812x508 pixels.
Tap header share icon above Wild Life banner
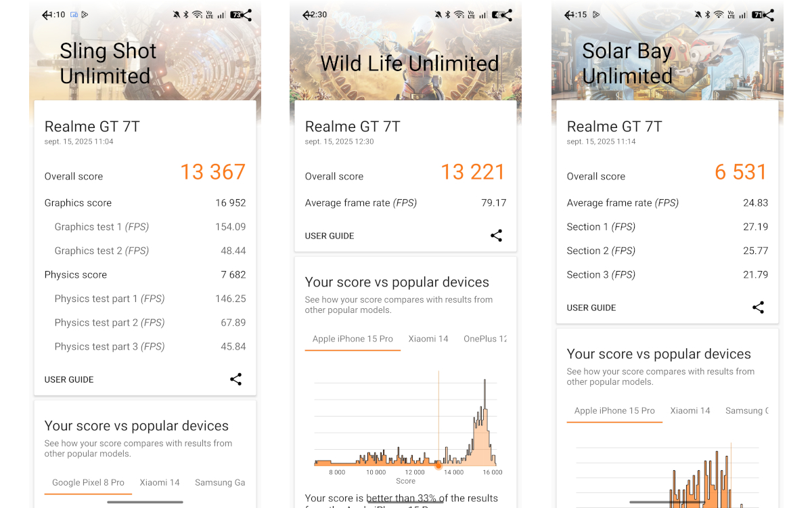pos(507,15)
